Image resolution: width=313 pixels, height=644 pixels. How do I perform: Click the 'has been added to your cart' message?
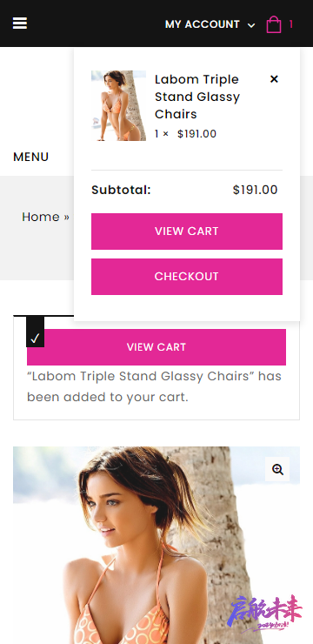point(154,386)
